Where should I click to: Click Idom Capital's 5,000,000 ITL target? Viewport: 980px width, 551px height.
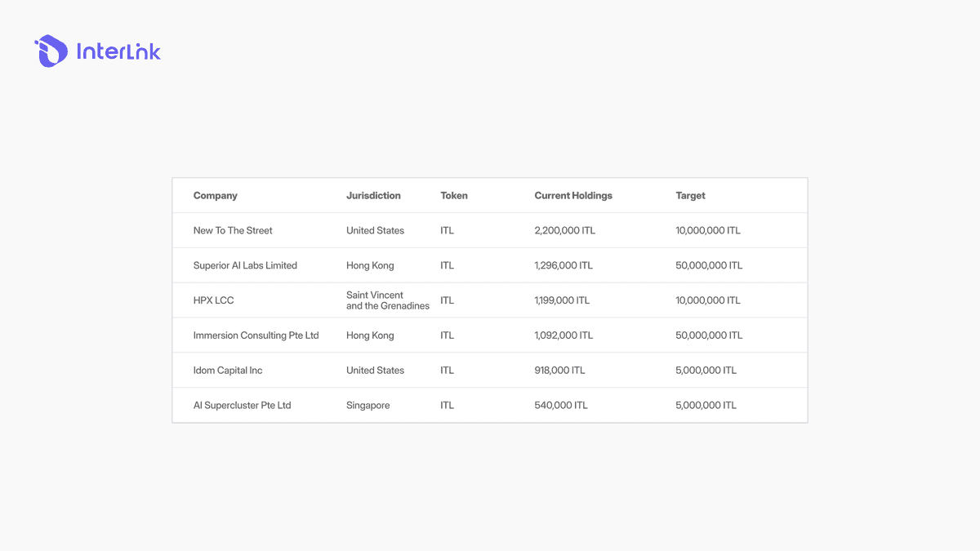(706, 371)
